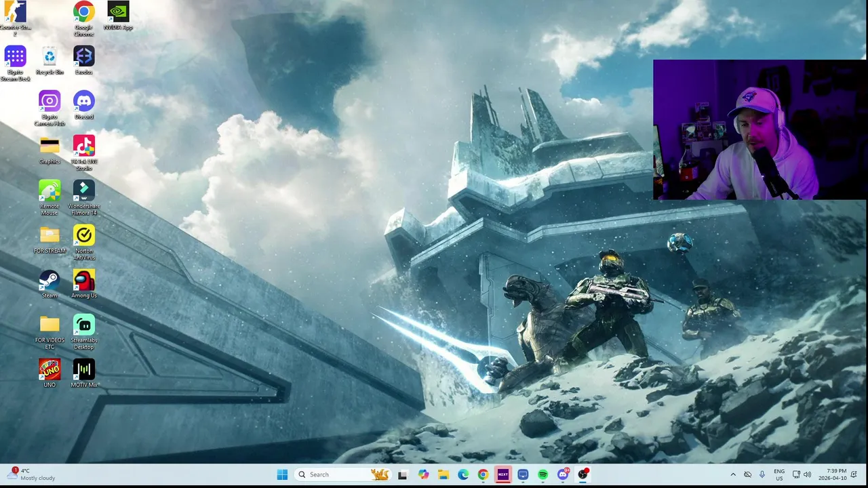Image resolution: width=868 pixels, height=488 pixels.
Task: Select the TikTok LIVE Studio shortcut
Action: pyautogui.click(x=83, y=153)
